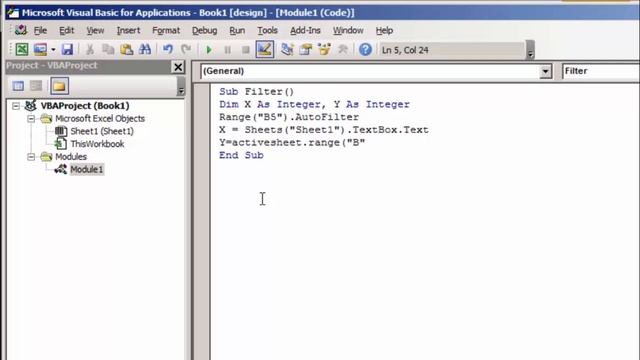Select ThisWorkbook in project tree
This screenshot has height=360, width=640.
[x=97, y=144]
